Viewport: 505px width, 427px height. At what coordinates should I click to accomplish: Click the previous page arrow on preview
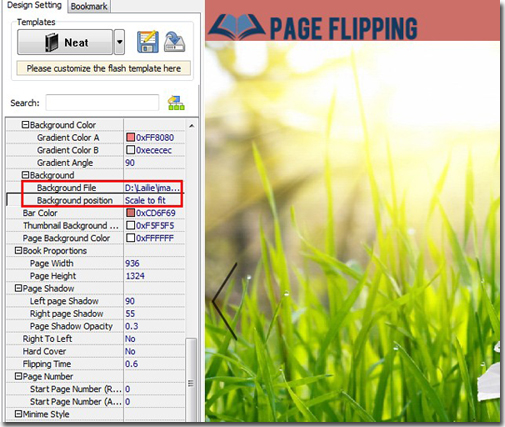[225, 301]
